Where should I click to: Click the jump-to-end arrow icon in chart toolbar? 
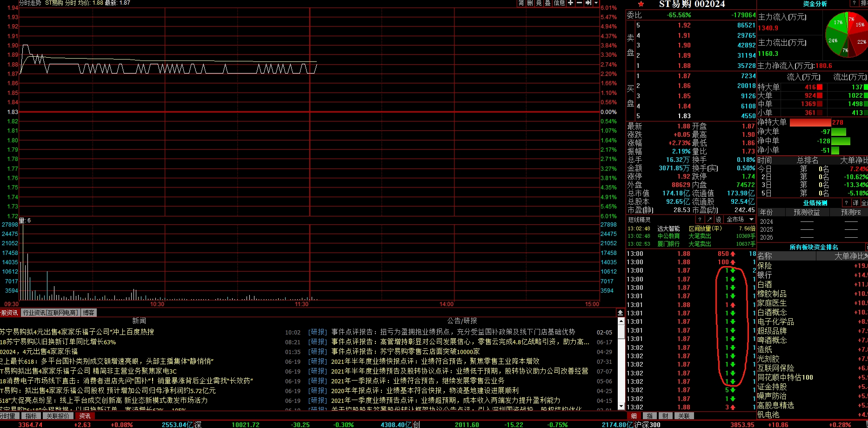coord(588,3)
